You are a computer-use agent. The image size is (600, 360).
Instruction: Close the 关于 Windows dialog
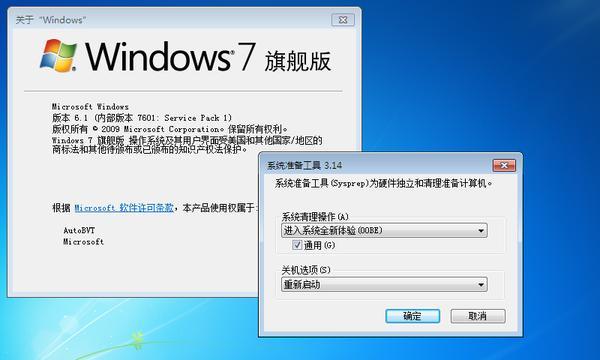[x=343, y=20]
